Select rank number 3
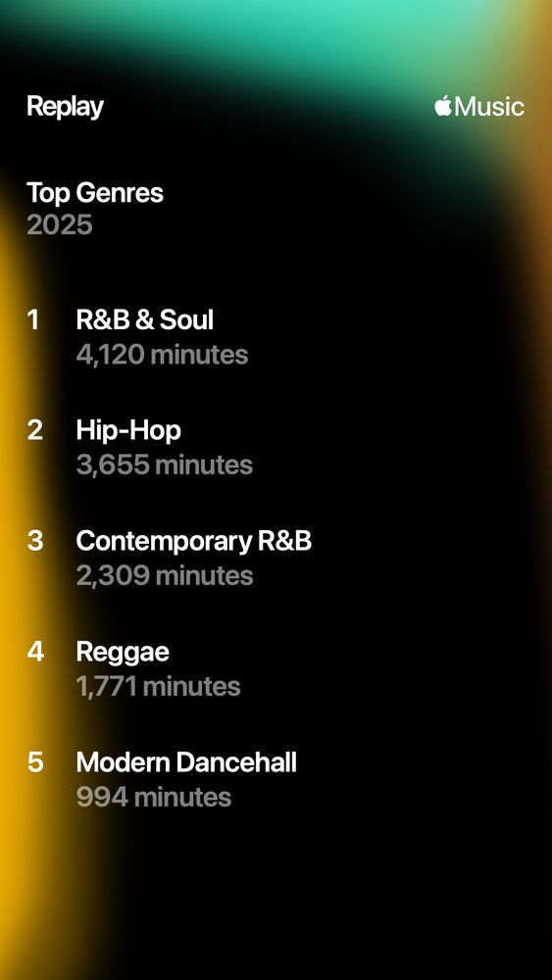Screen dimensions: 552x980 35,541
